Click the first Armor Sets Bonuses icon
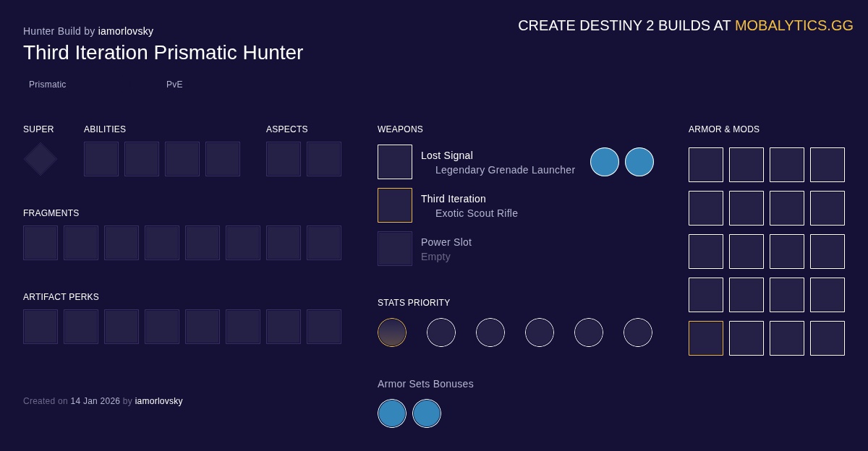 tap(392, 413)
